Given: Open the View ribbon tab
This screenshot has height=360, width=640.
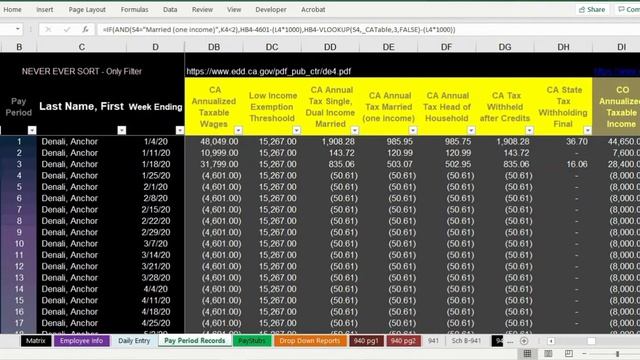Looking at the screenshot, I should coord(234,9).
